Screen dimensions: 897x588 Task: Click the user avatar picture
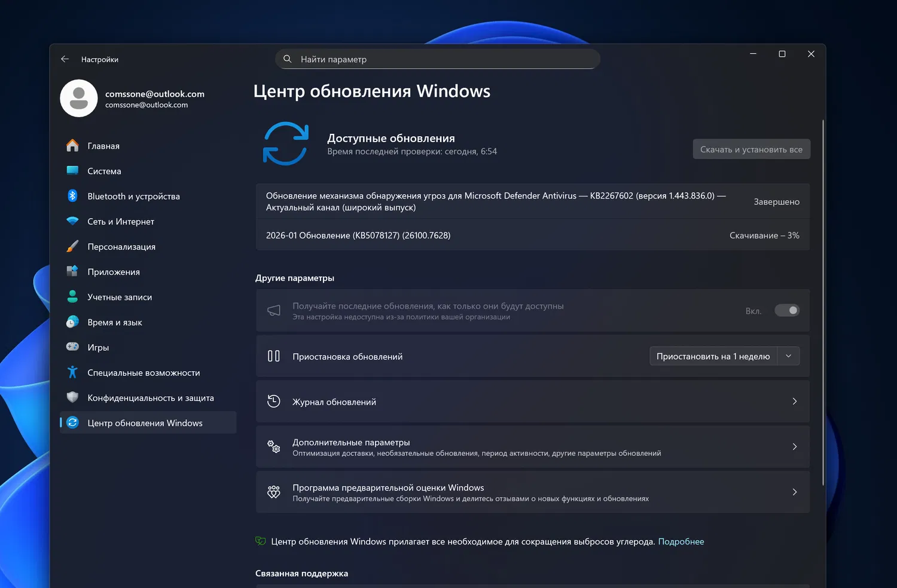(79, 99)
